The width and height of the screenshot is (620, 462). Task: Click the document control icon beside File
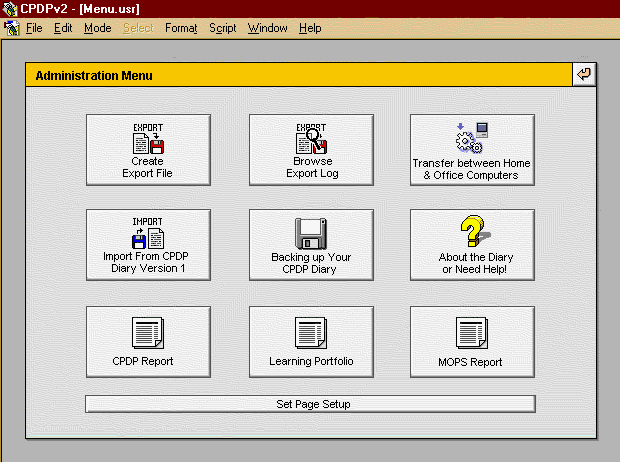pyautogui.click(x=11, y=28)
